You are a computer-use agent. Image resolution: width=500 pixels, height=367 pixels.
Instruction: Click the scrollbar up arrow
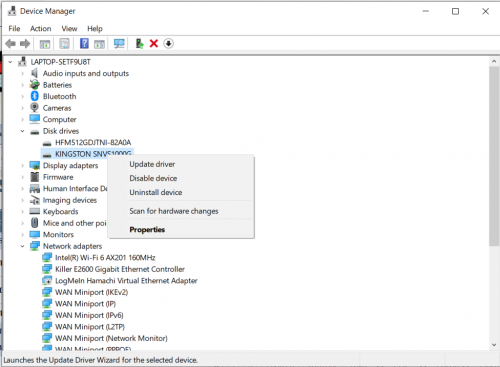click(x=494, y=62)
